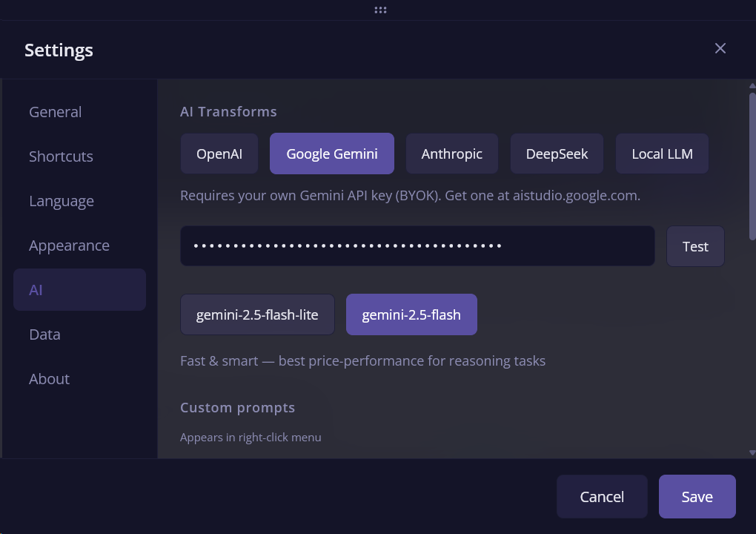Click the scrollbar down arrow
This screenshot has height=534, width=756.
pyautogui.click(x=752, y=452)
